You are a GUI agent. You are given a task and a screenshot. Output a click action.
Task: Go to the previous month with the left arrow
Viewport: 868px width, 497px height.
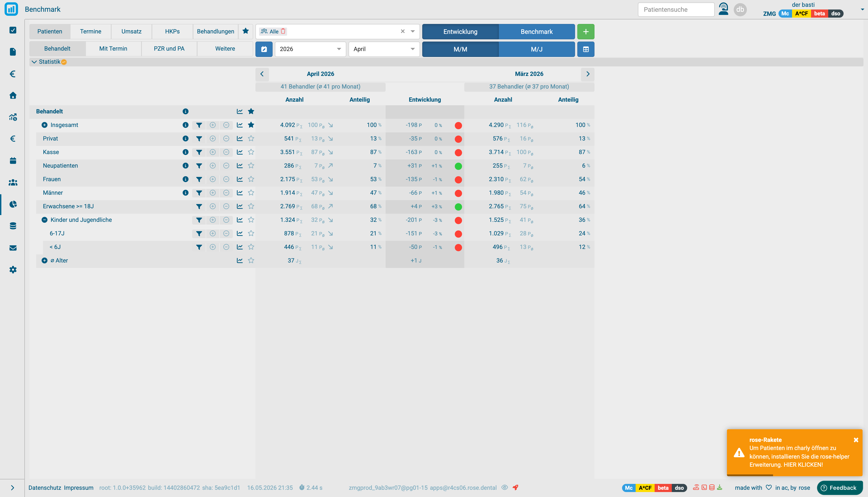click(x=262, y=74)
